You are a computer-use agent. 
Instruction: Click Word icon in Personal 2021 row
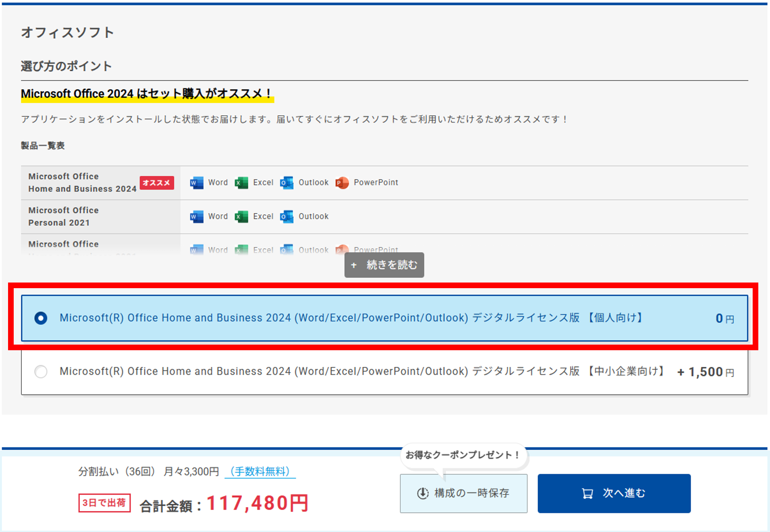pyautogui.click(x=197, y=216)
